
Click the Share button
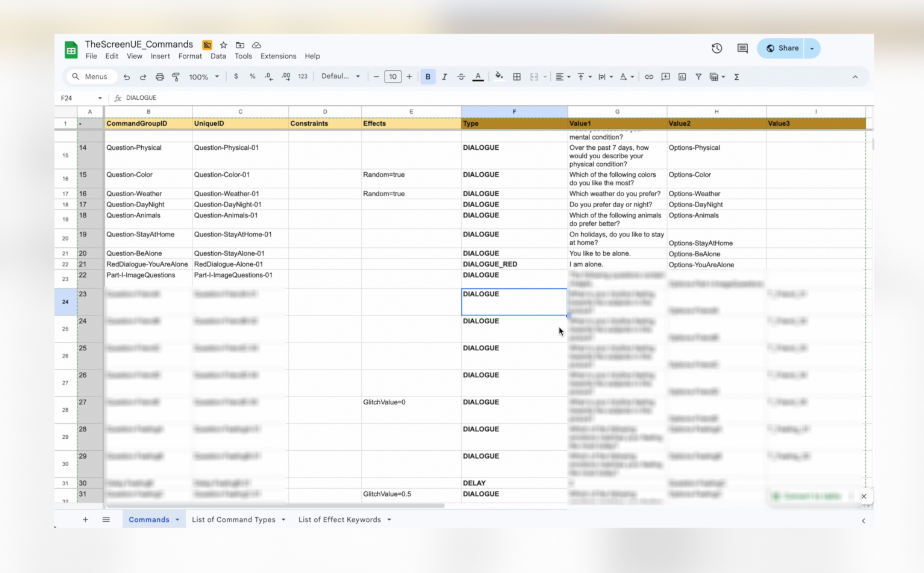pos(782,48)
